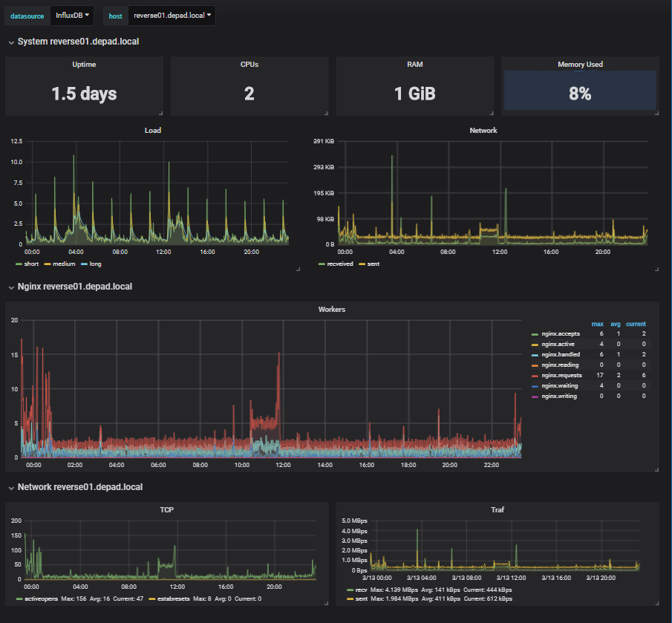The height and width of the screenshot is (623, 672).
Task: Open the host reverse01.depad.local dropdown
Action: coord(172,16)
